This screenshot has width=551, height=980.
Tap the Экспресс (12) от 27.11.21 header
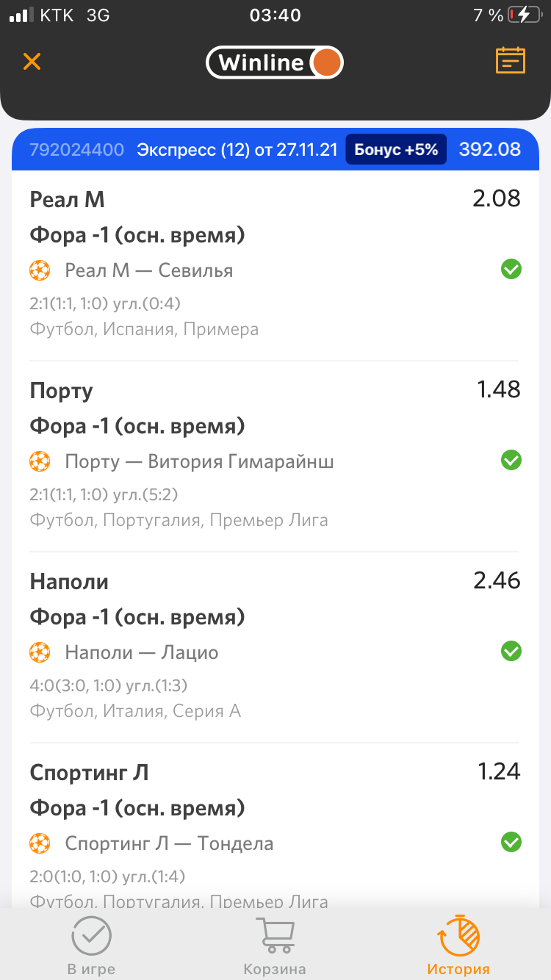pos(237,150)
